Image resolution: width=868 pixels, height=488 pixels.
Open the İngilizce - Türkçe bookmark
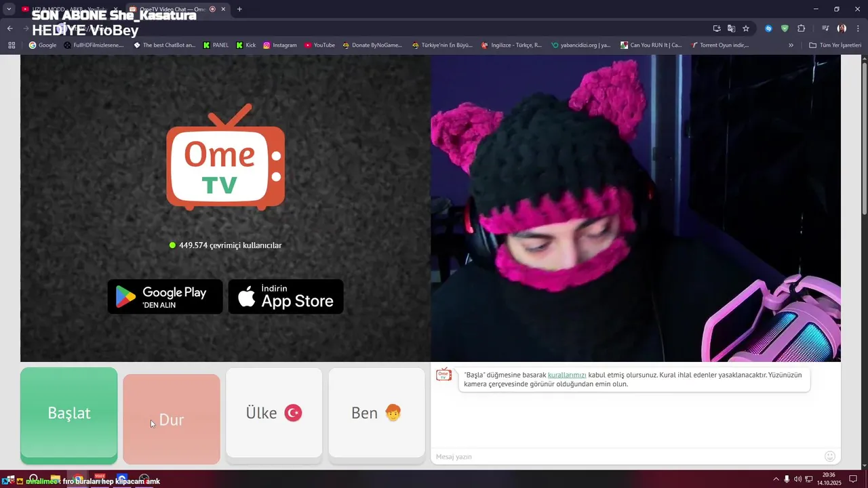tap(511, 45)
